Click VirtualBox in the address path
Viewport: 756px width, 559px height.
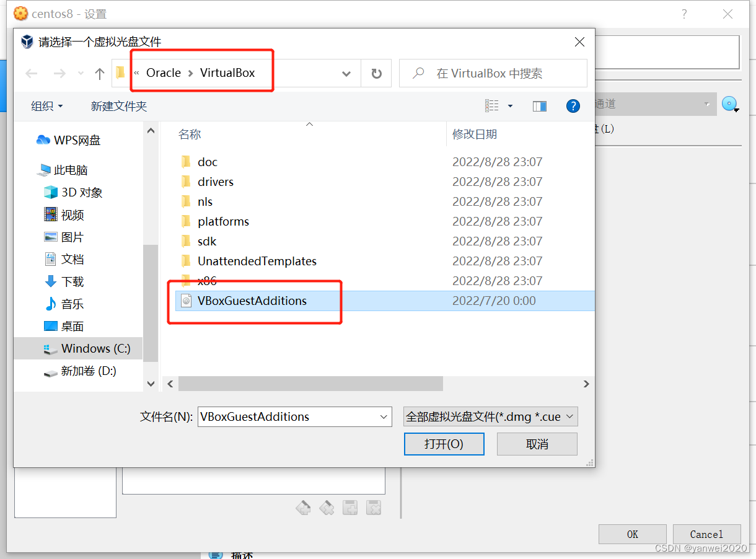[227, 73]
